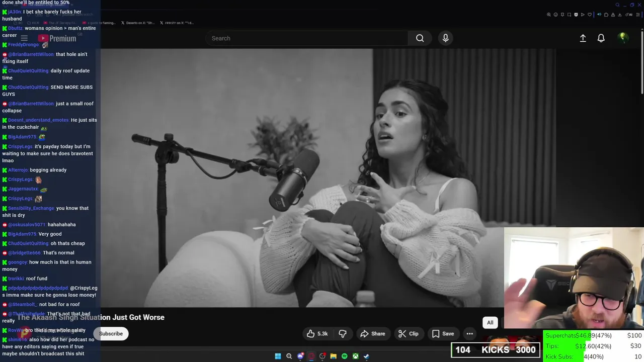The height and width of the screenshot is (362, 644).
Task: Open the YouTube hamburger guide menu
Action: 24,38
